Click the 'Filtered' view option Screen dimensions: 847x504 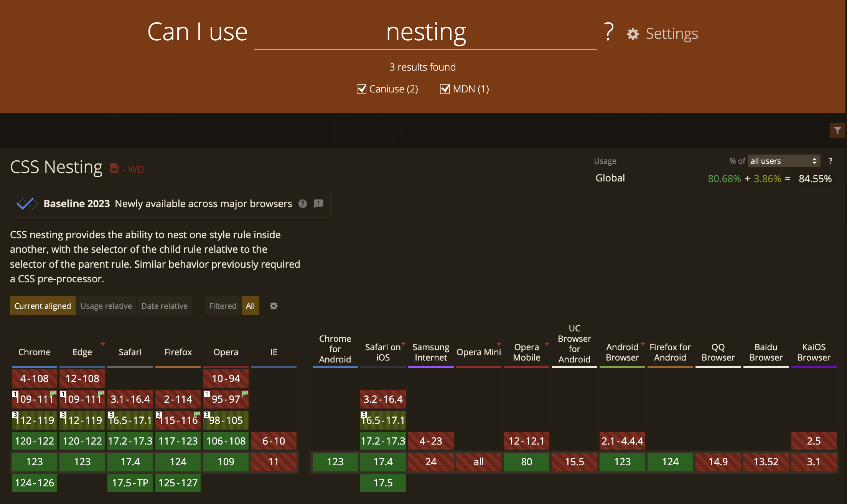pos(222,305)
